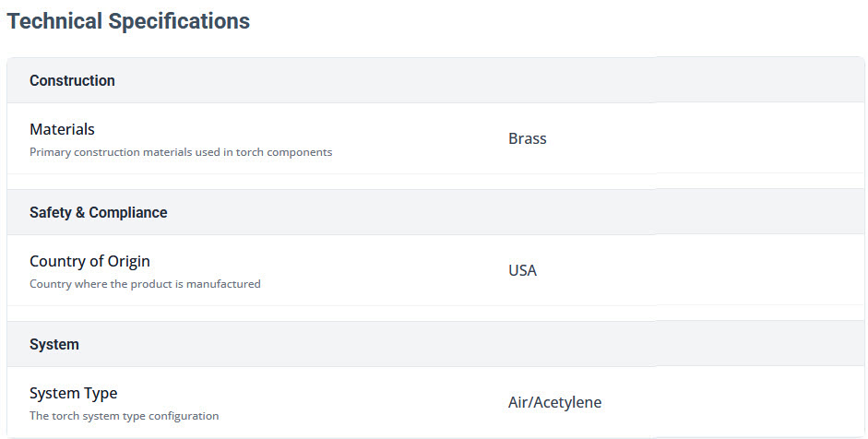Select the Brass material value
The image size is (868, 439).
click(527, 138)
